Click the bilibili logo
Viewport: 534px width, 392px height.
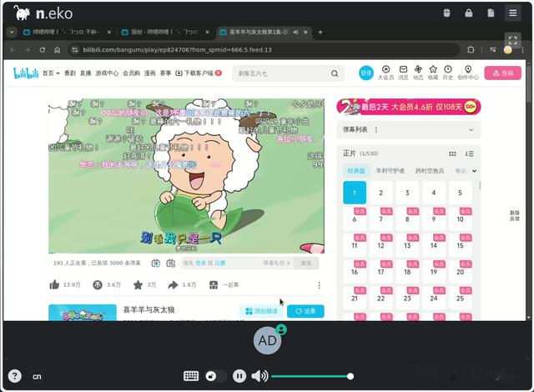coord(26,73)
